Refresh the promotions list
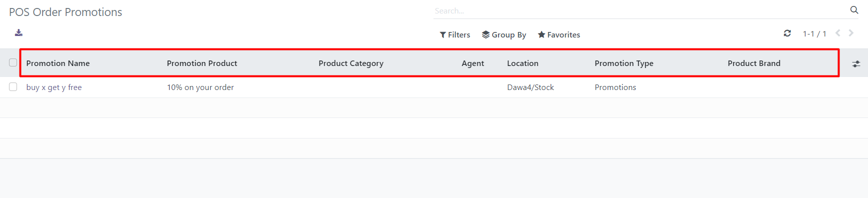This screenshot has width=868, height=198. point(787,33)
